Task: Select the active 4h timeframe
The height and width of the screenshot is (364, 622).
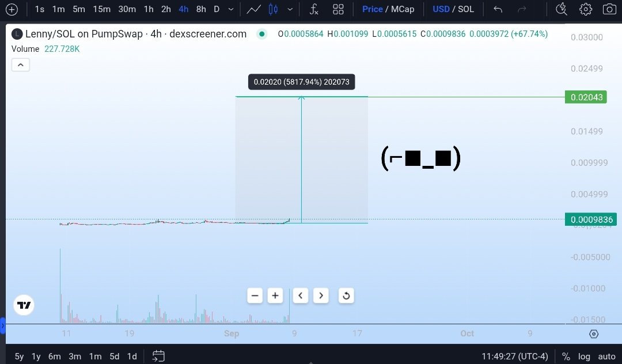Action: pyautogui.click(x=183, y=9)
